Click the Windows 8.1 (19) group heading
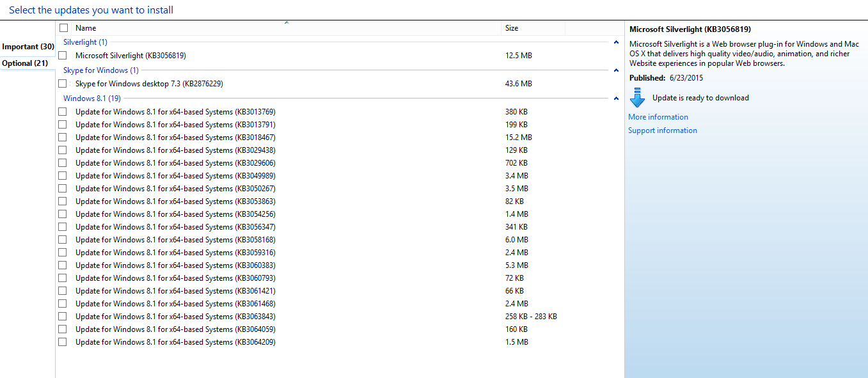 (92, 98)
